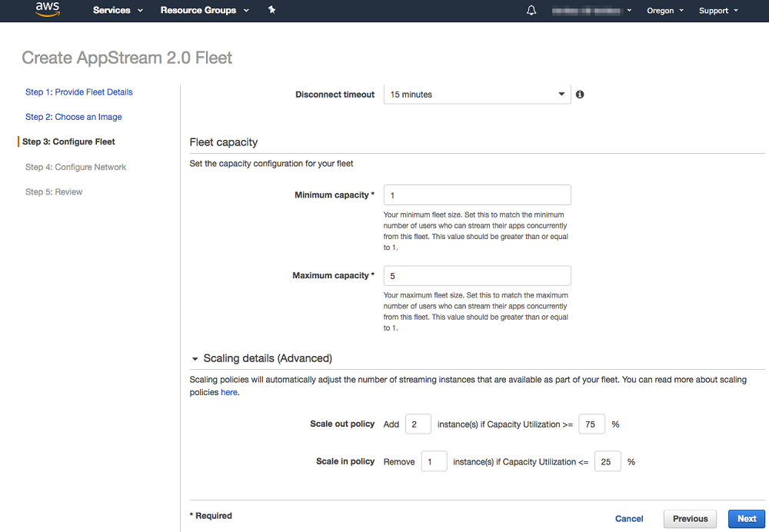
Task: Click the Next button
Action: [747, 519]
